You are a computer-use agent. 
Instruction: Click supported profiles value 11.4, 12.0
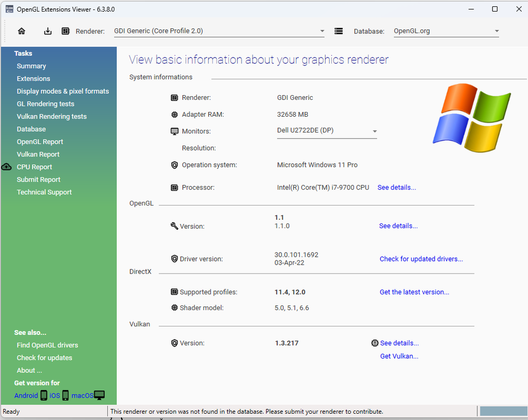pos(290,292)
